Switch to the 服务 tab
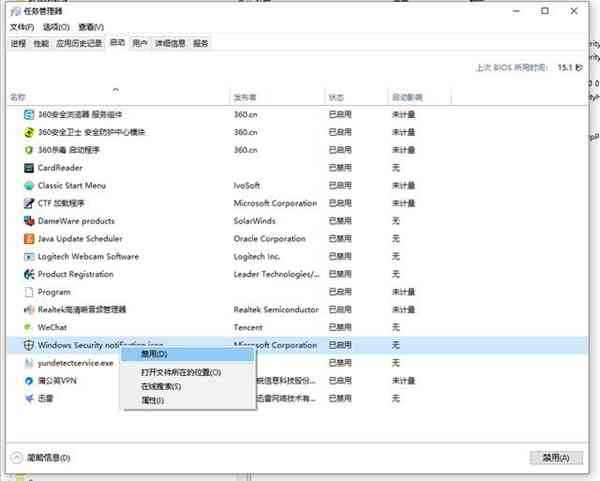 click(x=201, y=44)
